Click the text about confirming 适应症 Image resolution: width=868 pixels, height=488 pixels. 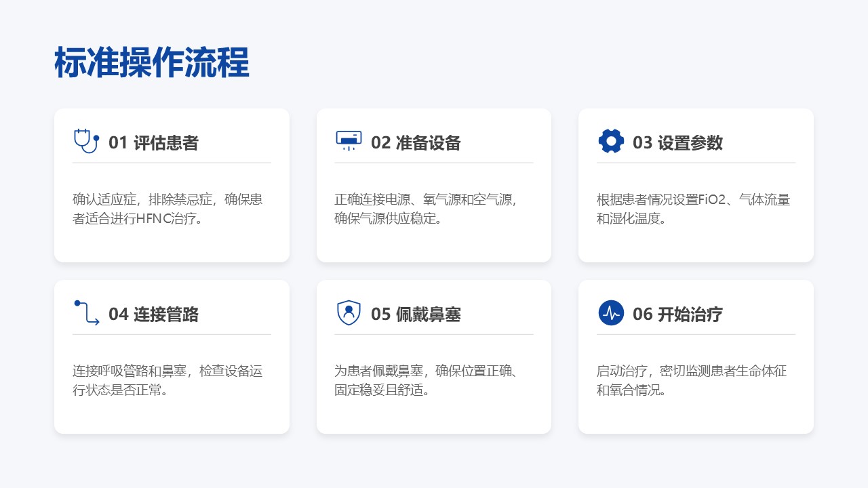167,209
